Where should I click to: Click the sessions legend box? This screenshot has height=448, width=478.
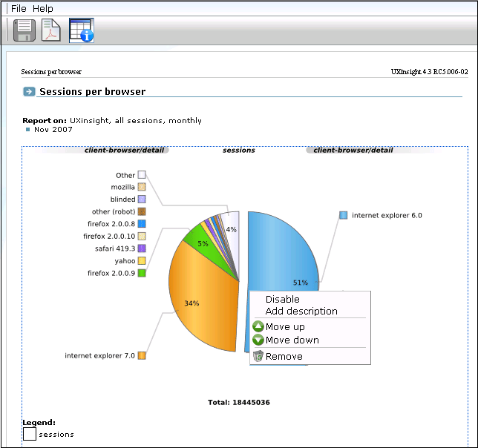[x=30, y=434]
